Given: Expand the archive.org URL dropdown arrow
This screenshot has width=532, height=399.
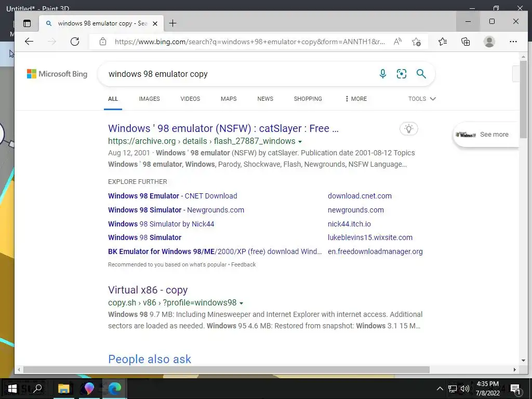Looking at the screenshot, I should tap(300, 141).
